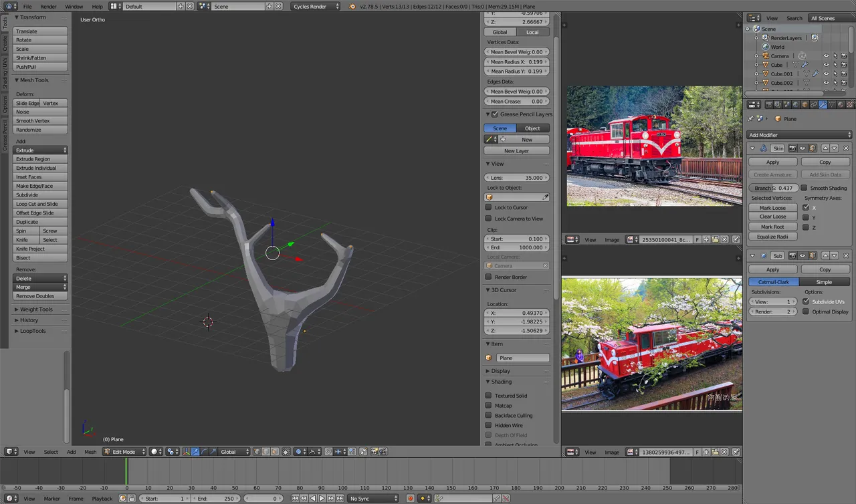Toggle Camera visibility eye in outliner
Viewport: 856px width, 504px height.
coord(826,56)
